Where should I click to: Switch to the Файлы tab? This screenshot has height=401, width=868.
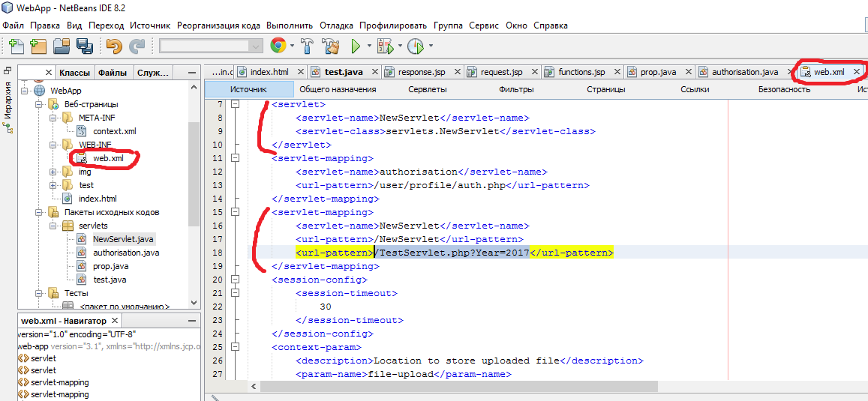(113, 73)
